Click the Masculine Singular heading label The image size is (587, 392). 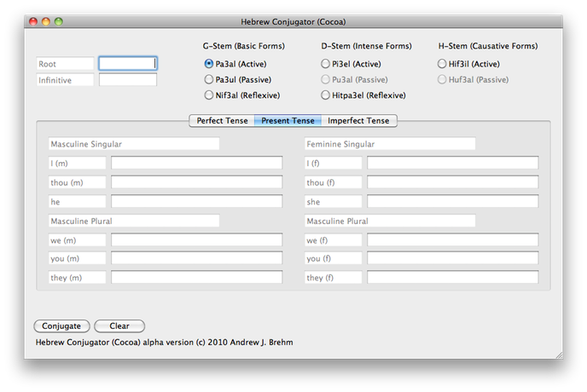pos(134,144)
